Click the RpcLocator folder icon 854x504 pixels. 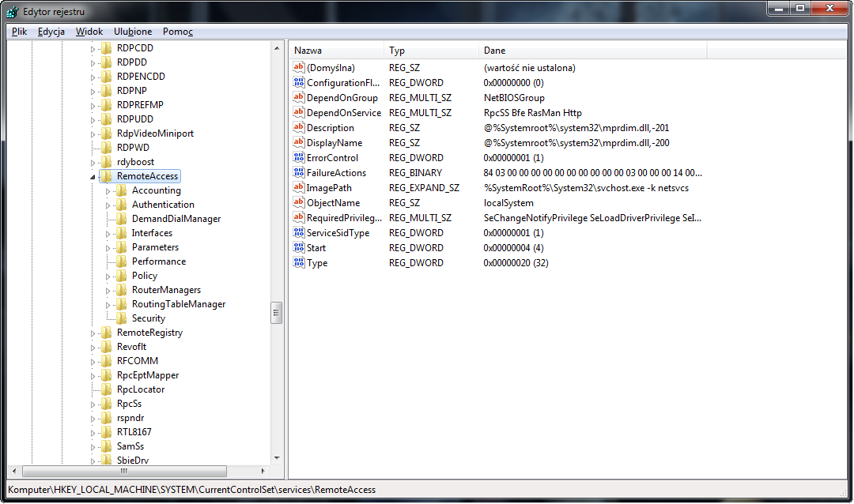tap(107, 389)
